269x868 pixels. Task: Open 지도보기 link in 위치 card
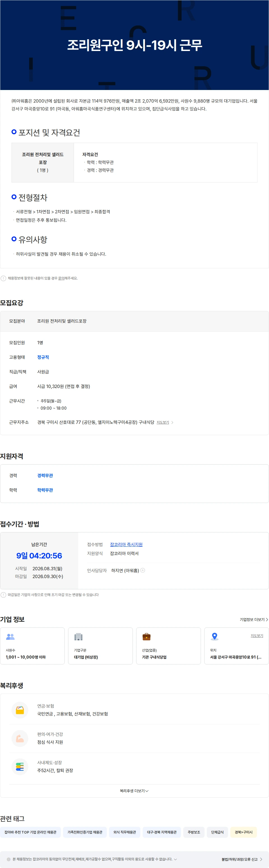[x=257, y=636]
